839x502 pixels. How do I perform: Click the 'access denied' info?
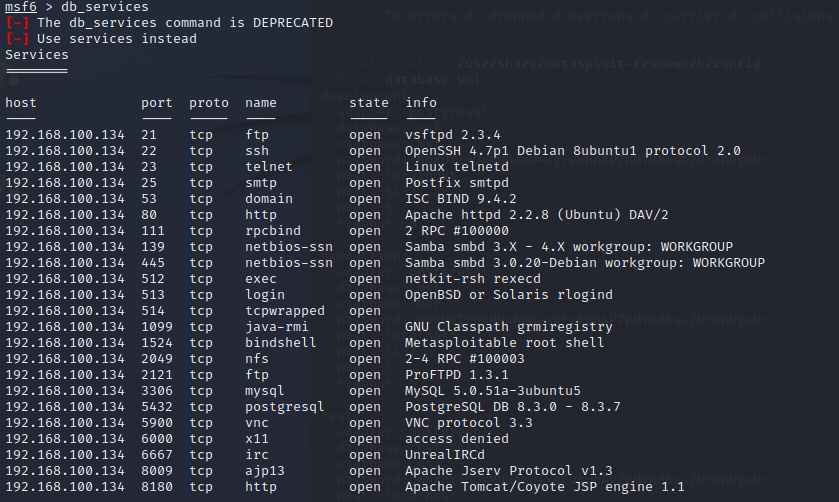coord(457,439)
